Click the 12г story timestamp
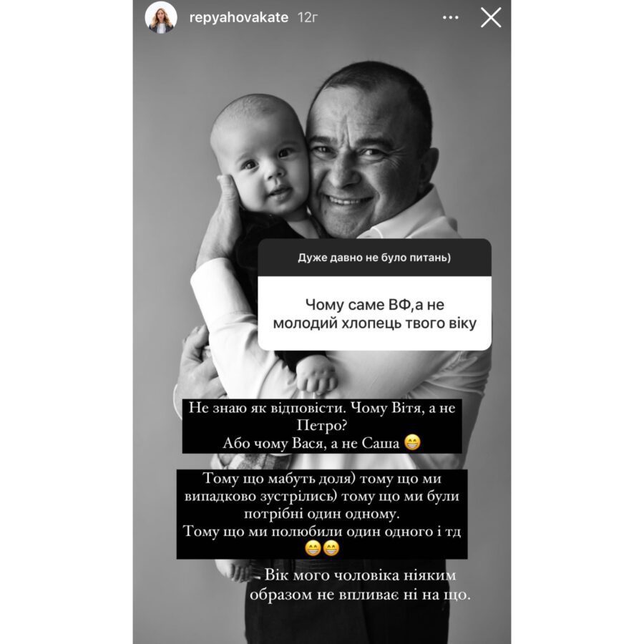Viewport: 644px width, 644px height. (x=307, y=18)
